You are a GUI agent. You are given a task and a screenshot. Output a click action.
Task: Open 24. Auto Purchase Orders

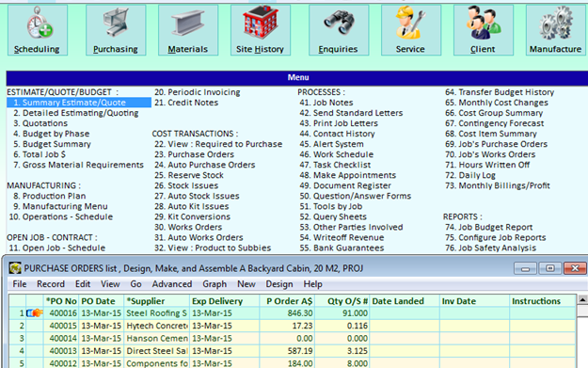point(205,165)
